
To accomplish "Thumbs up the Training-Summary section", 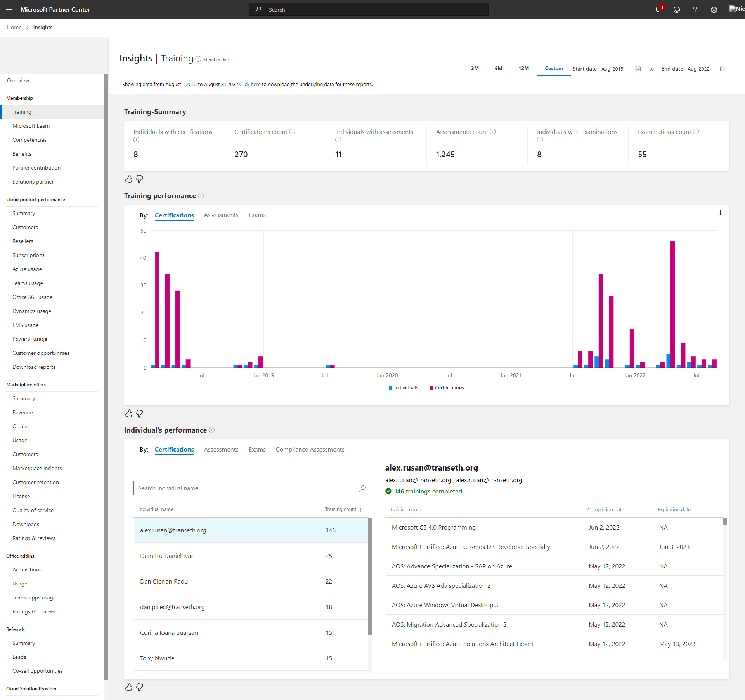I will [129, 179].
